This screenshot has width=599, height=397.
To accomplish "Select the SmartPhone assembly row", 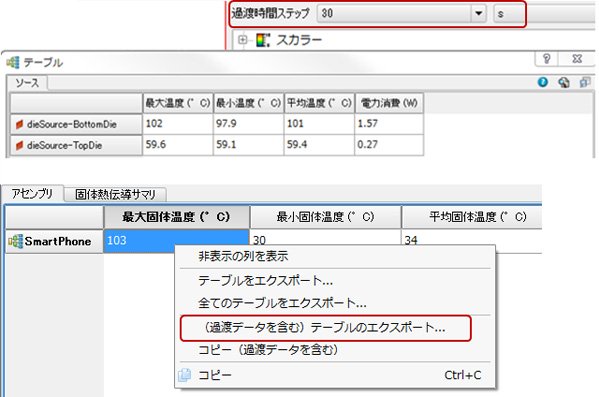I will 54,241.
